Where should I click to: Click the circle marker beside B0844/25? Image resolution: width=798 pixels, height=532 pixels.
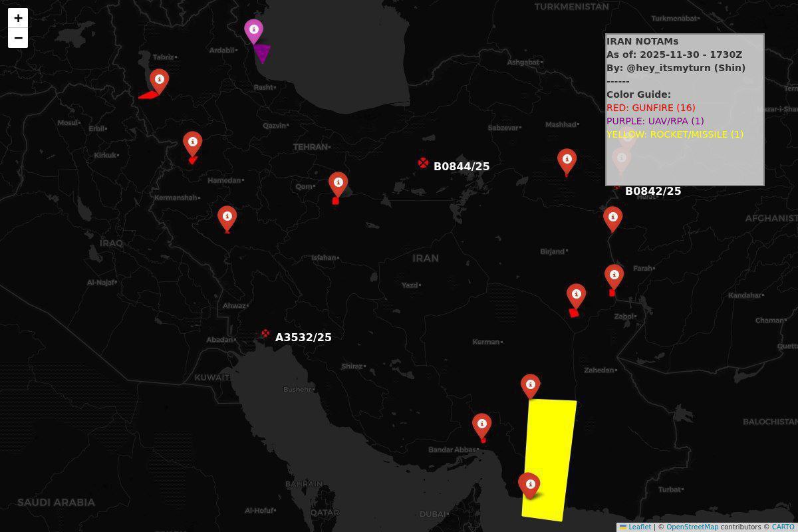point(423,163)
